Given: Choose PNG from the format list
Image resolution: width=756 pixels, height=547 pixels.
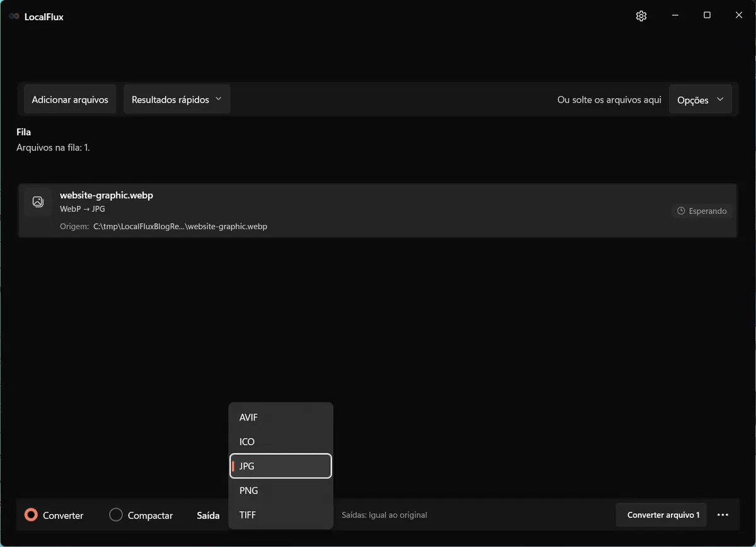Looking at the screenshot, I should point(281,490).
